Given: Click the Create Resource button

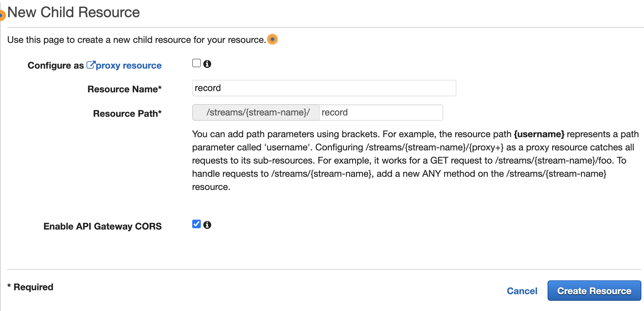Looking at the screenshot, I should (x=594, y=291).
